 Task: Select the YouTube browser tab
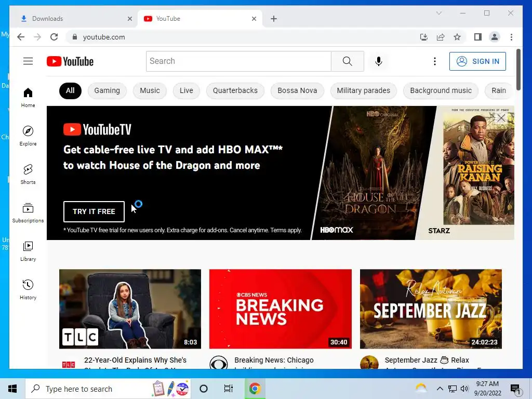pyautogui.click(x=200, y=19)
